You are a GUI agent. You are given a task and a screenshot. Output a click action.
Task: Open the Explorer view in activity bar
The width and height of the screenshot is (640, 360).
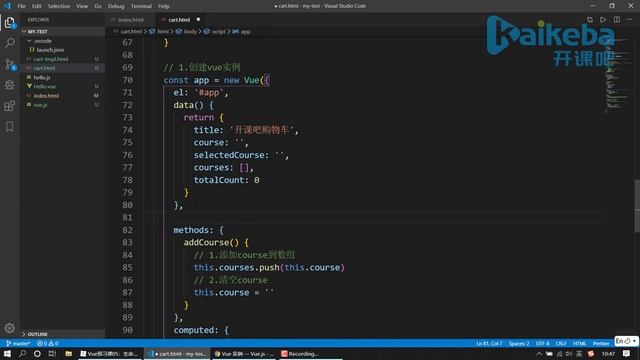(10, 22)
